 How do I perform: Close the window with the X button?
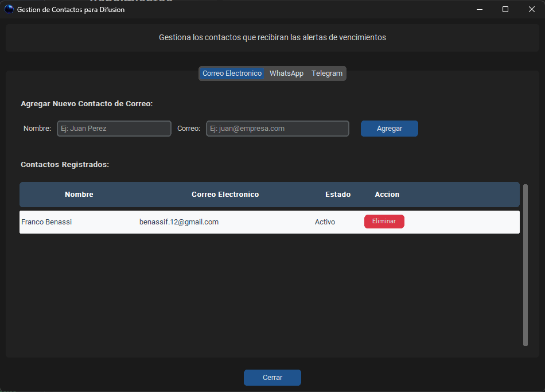(531, 9)
